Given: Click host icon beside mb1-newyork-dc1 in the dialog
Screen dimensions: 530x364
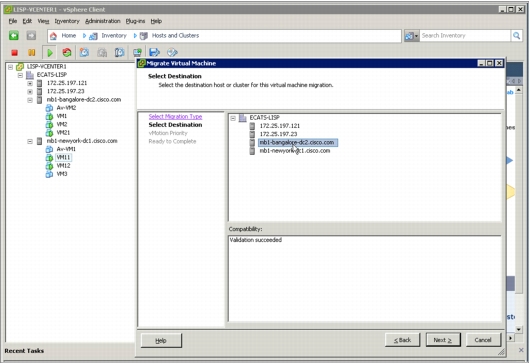Looking at the screenshot, I should tap(252, 151).
